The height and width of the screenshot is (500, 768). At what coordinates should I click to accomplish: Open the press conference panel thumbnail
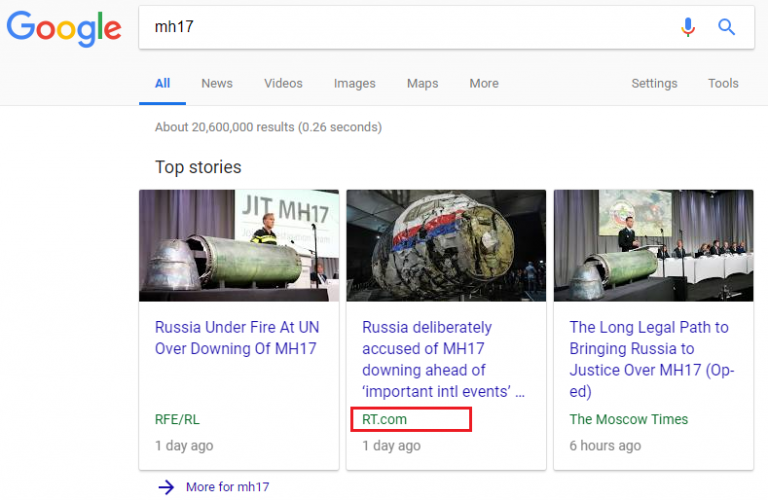click(653, 245)
